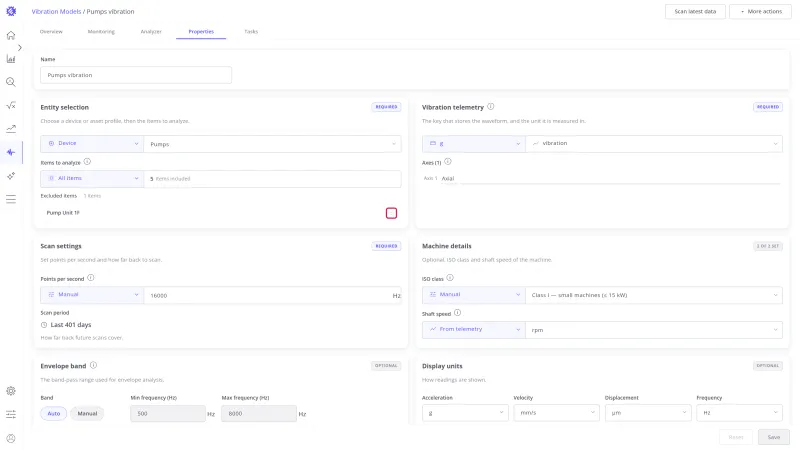Select the Auto band option
This screenshot has height=450, width=800.
tap(54, 413)
